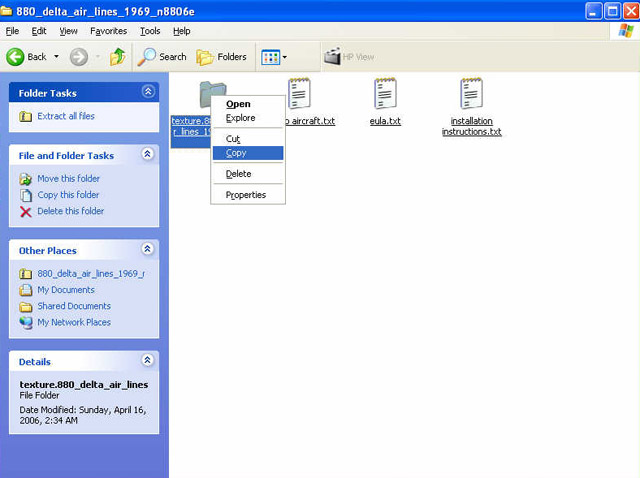Open the Views dropdown arrow
The width and height of the screenshot is (640, 478).
click(x=285, y=57)
